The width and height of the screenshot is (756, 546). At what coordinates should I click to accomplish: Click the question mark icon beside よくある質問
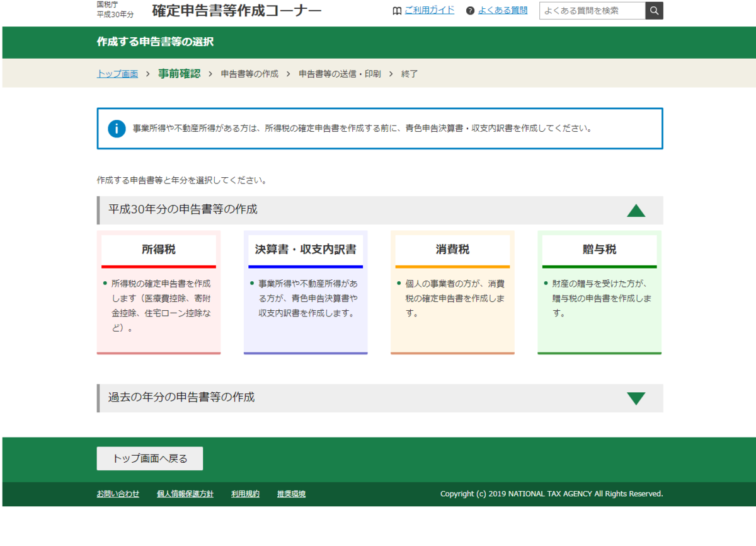470,11
